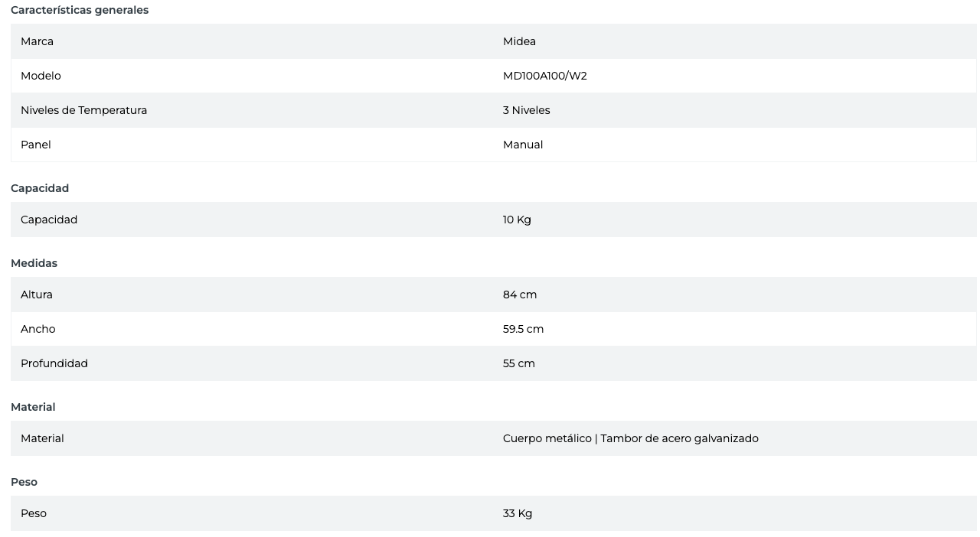
Task: Click the 10 Kg capacity value
Action: (517, 220)
